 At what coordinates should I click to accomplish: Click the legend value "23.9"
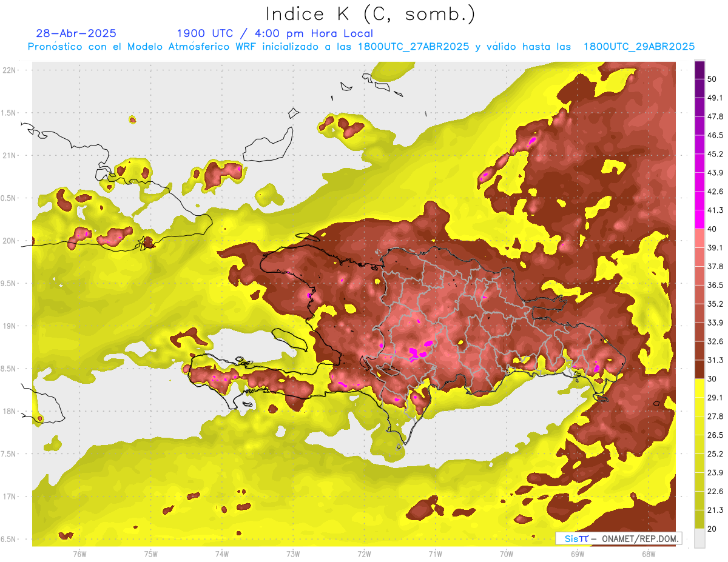[x=715, y=472]
